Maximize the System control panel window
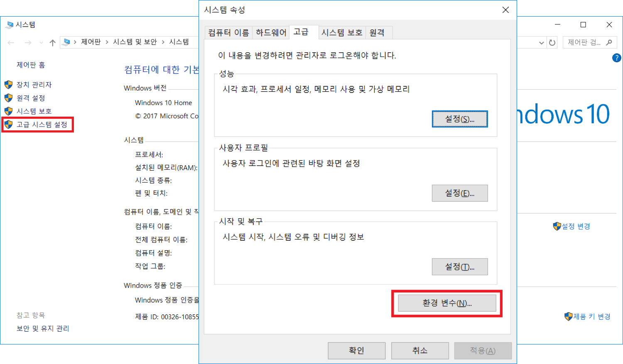 583,25
